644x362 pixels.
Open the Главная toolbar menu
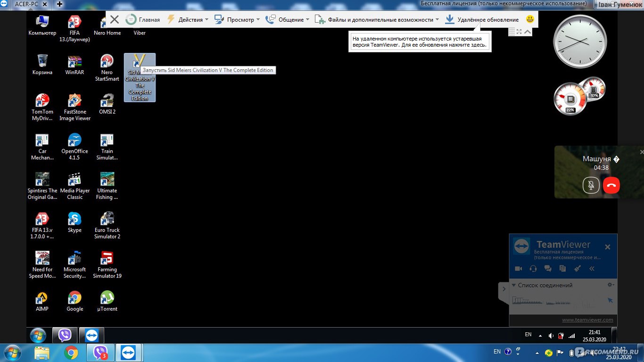click(143, 19)
